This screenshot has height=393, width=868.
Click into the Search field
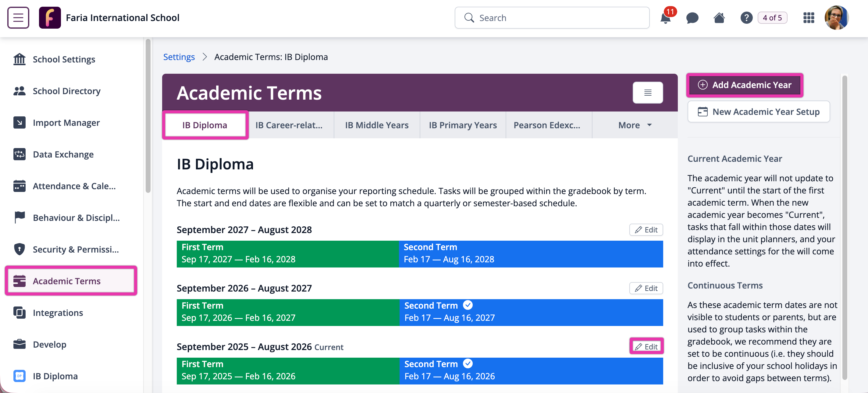click(x=552, y=18)
